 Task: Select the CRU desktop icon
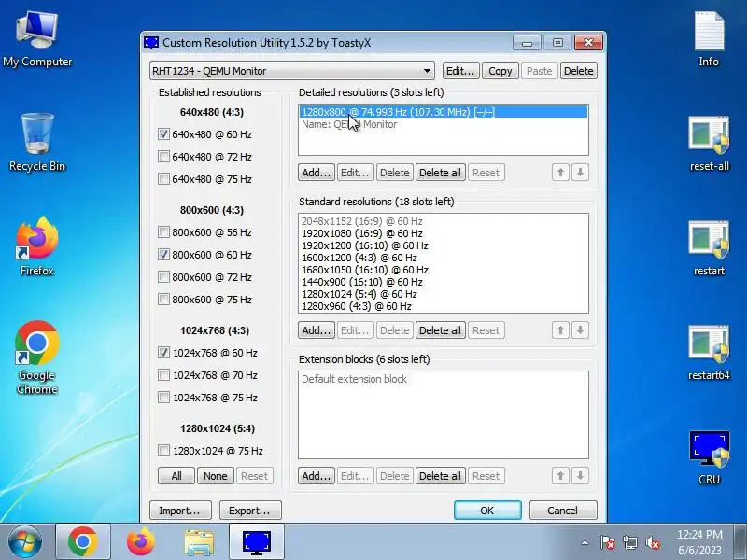click(709, 458)
